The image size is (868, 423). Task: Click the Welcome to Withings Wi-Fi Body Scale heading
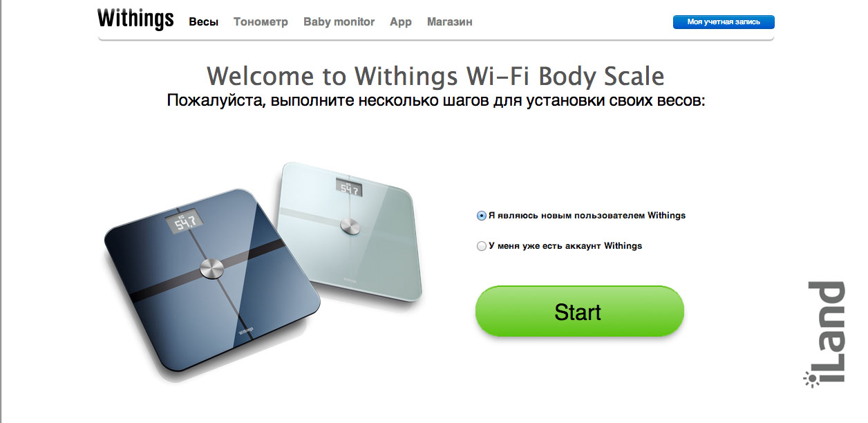click(435, 75)
